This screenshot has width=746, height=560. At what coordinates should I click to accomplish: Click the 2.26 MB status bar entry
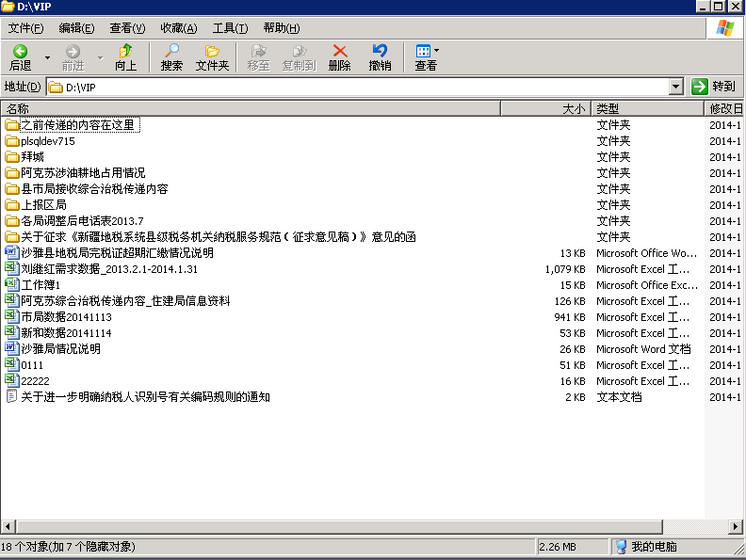point(557,547)
